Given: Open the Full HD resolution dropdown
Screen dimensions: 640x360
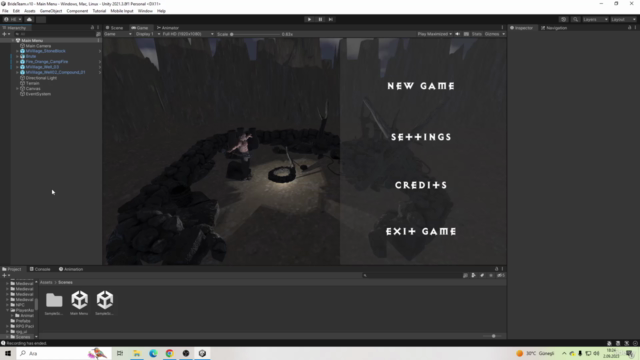Looking at the screenshot, I should [188, 34].
